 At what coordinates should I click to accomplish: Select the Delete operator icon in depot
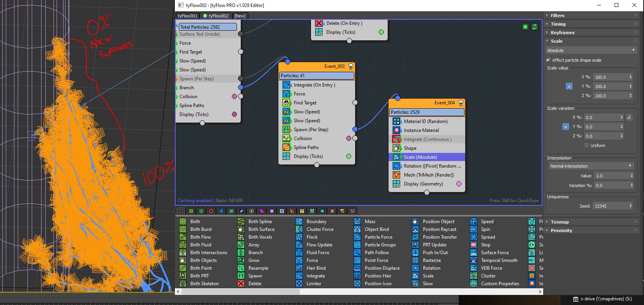[241, 284]
